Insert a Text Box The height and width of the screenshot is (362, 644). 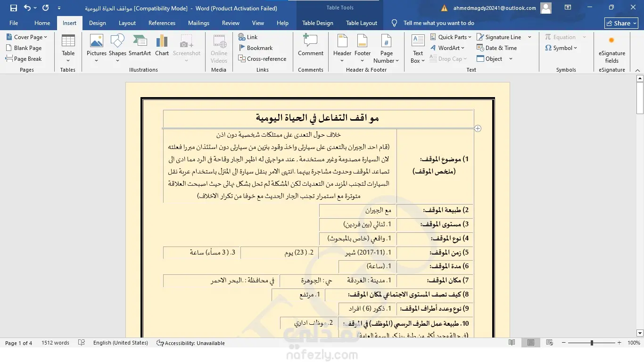(x=418, y=49)
